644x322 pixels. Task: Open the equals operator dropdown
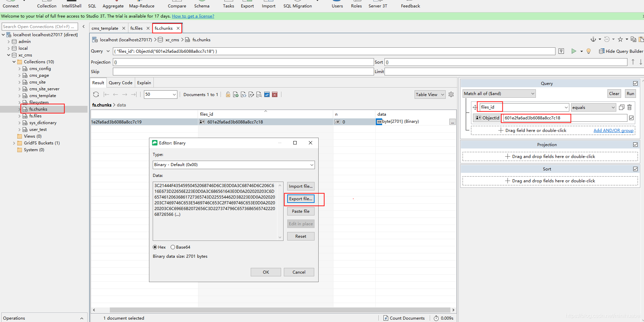pos(594,107)
